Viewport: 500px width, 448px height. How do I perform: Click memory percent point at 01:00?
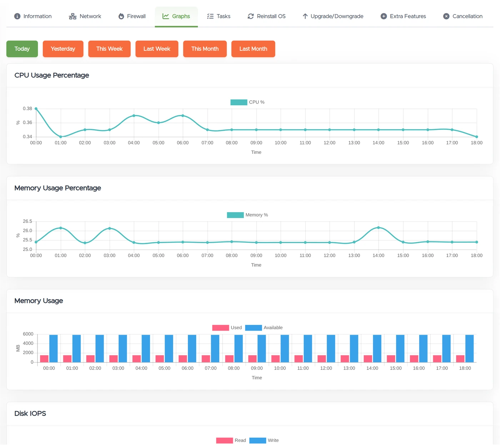[x=61, y=228]
